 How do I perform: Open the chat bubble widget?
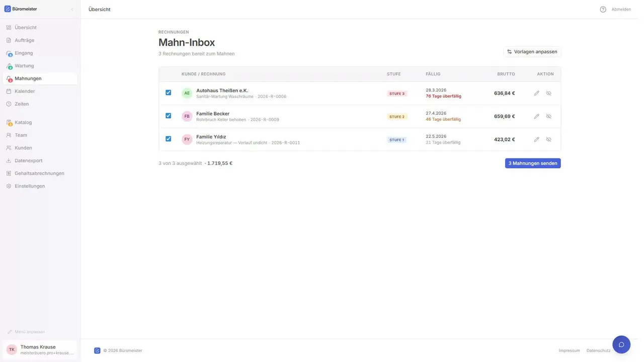click(621, 344)
